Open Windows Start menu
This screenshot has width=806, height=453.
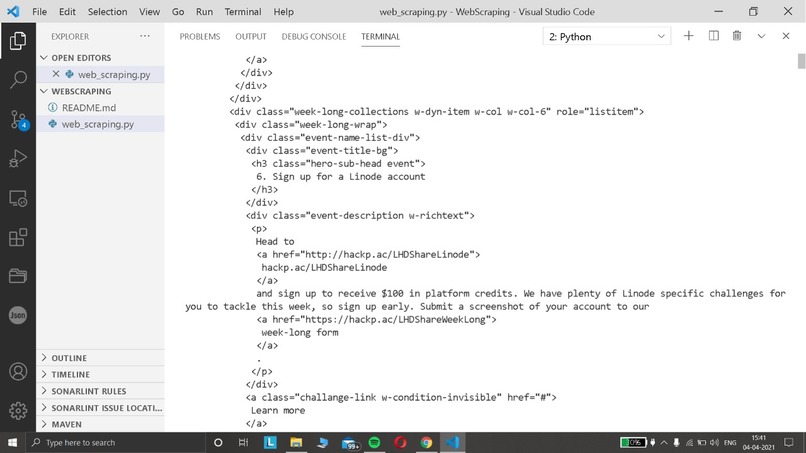(x=12, y=442)
